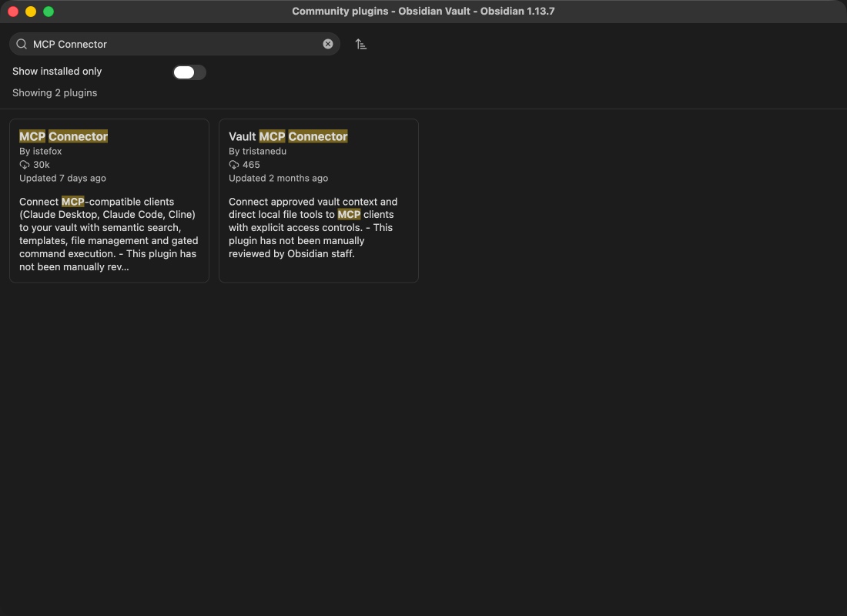Open the Vault MCP Connector plugin card

point(319,200)
